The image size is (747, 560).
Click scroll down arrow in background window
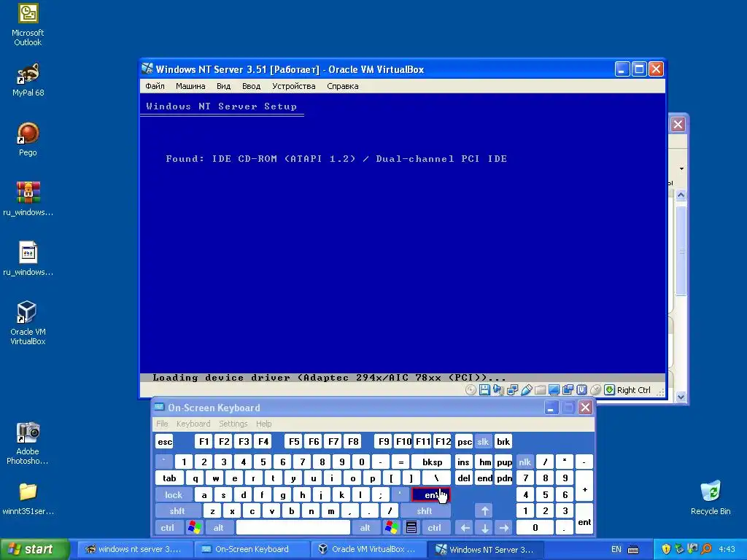[x=681, y=397]
